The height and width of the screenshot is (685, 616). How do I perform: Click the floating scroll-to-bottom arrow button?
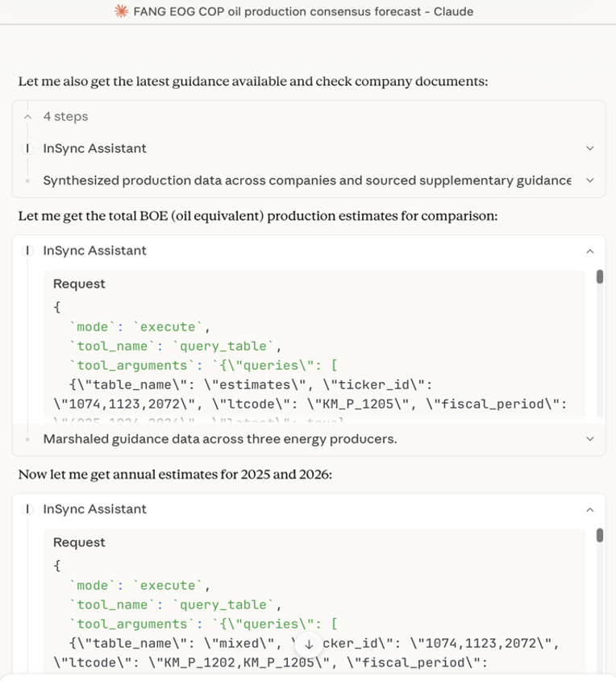(309, 643)
